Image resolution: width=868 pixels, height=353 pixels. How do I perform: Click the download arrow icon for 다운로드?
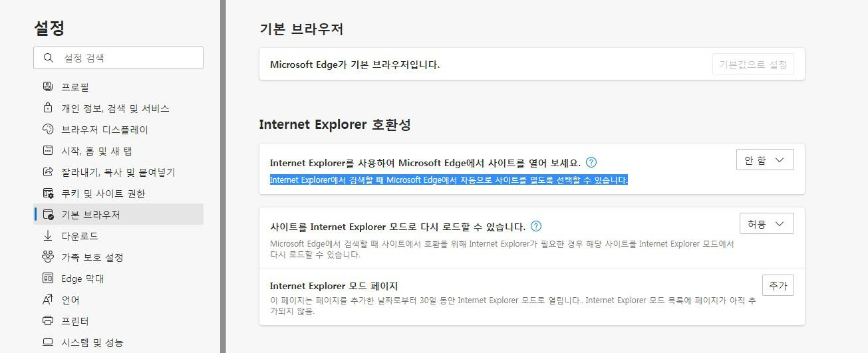[x=48, y=235]
